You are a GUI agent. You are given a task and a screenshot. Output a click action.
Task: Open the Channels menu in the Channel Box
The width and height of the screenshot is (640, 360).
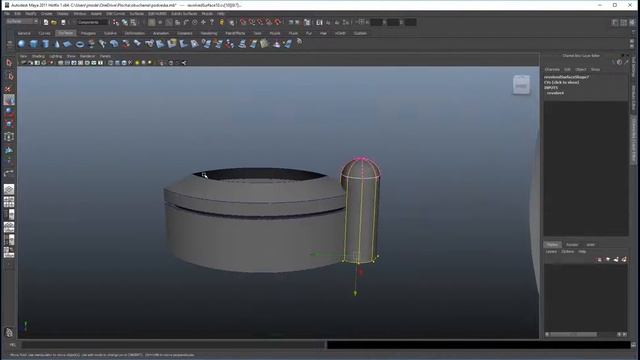[552, 69]
